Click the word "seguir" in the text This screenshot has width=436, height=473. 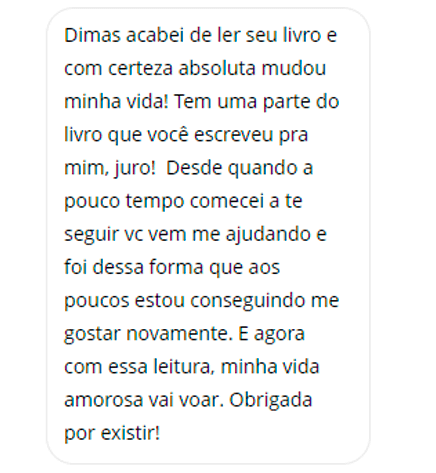[91, 234]
